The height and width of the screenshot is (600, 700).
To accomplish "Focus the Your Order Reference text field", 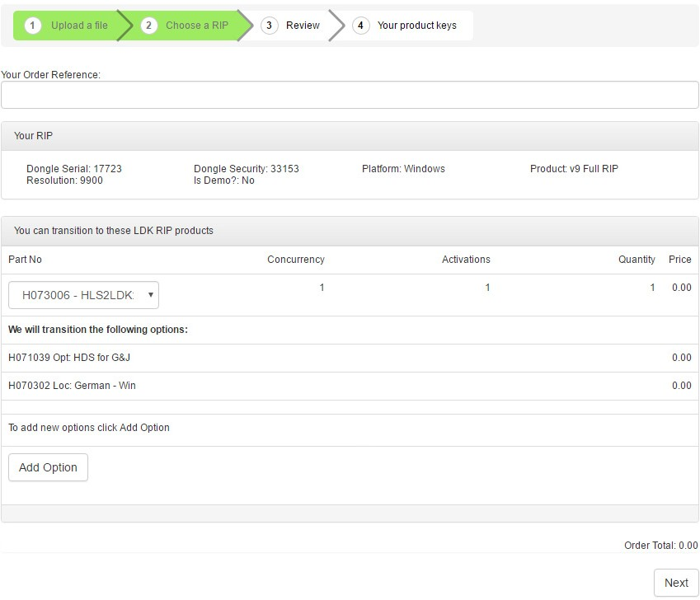I will point(350,95).
